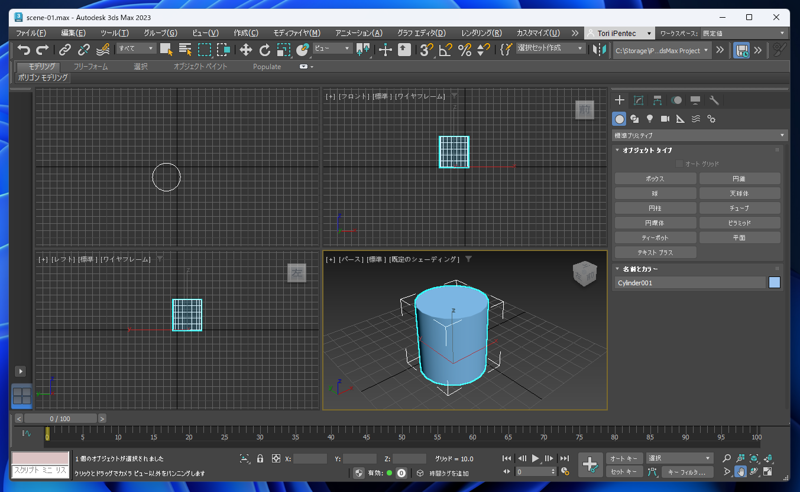This screenshot has height=492, width=800.
Task: Click Use Pivot Point Center icon
Action: point(363,50)
